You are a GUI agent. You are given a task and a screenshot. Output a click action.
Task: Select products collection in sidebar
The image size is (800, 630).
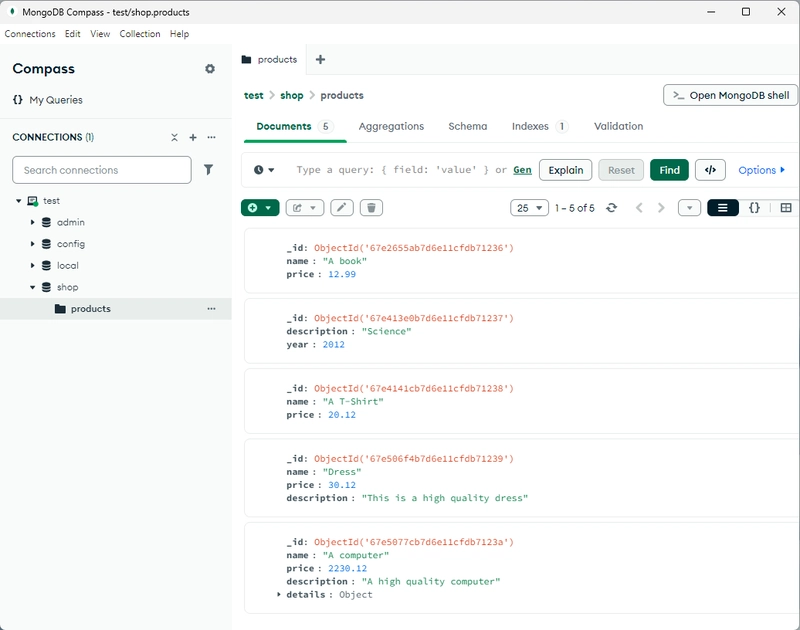[x=116, y=309]
